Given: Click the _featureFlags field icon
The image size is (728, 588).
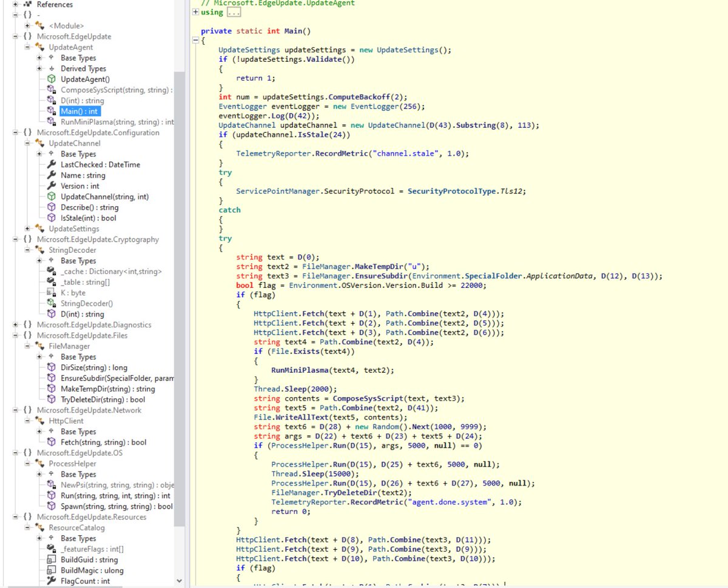Looking at the screenshot, I should 52,549.
